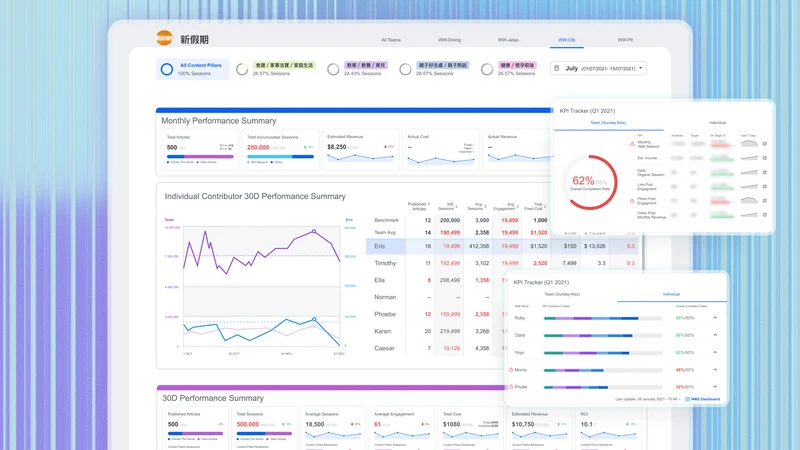The height and width of the screenshot is (450, 800).
Task: Open the July date range dropdown
Action: 598,68
